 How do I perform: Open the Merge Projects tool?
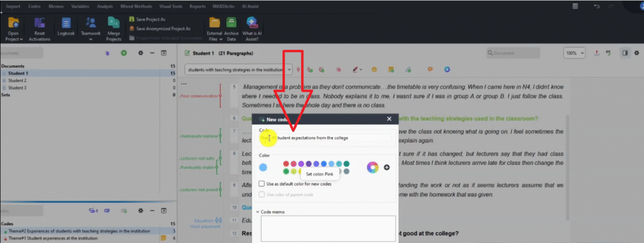113,30
